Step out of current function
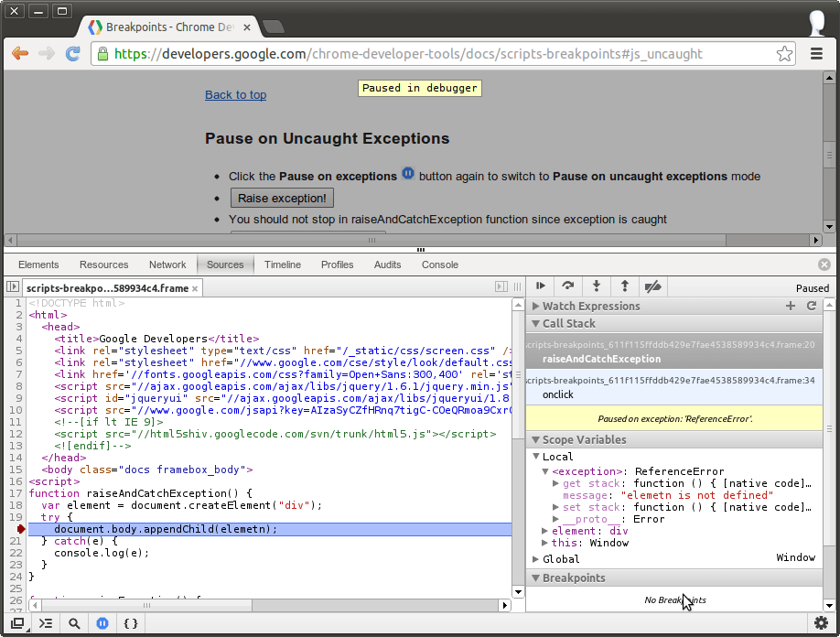 624,287
